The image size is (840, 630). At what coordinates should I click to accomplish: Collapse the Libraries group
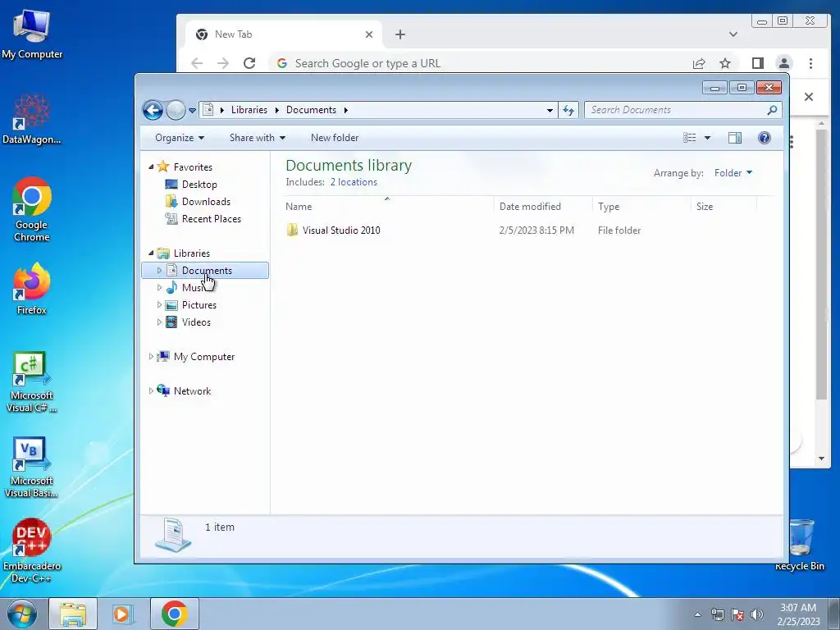151,253
